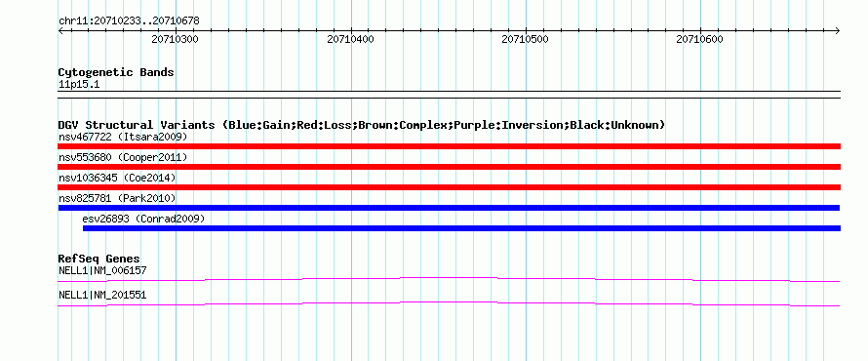Image resolution: width=868 pixels, height=361 pixels.
Task: Click the 20710400 ruler position label
Action: [x=350, y=39]
